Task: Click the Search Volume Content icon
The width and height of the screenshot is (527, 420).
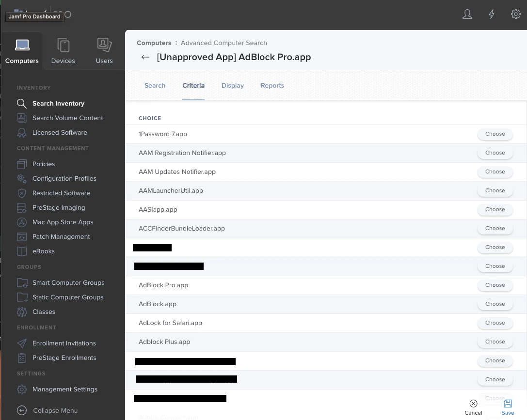Action: 21,118
